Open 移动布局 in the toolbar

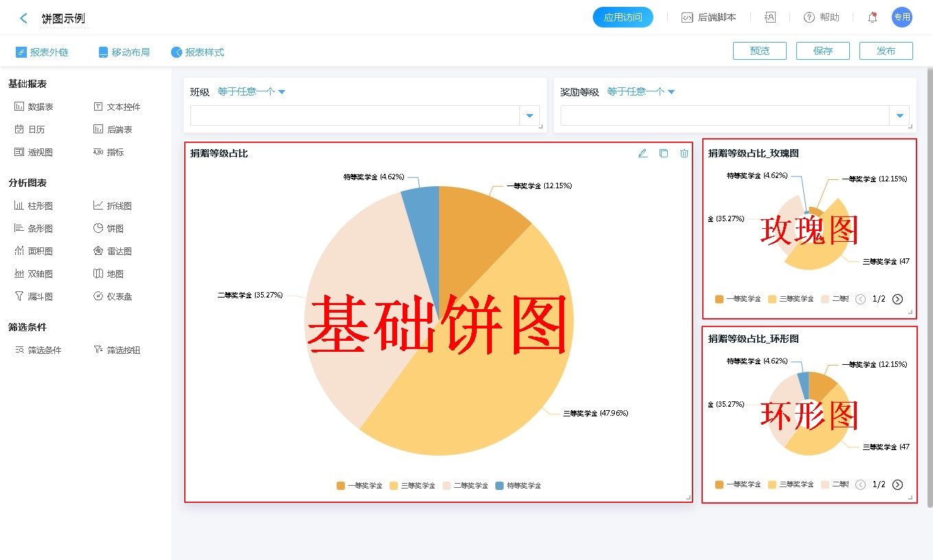click(x=124, y=52)
